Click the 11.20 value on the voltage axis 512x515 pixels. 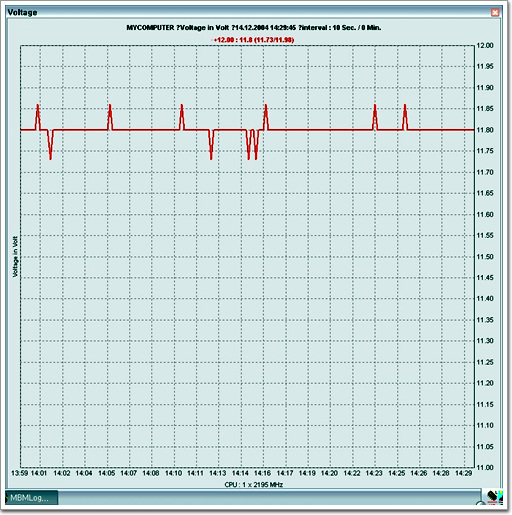[x=485, y=383]
